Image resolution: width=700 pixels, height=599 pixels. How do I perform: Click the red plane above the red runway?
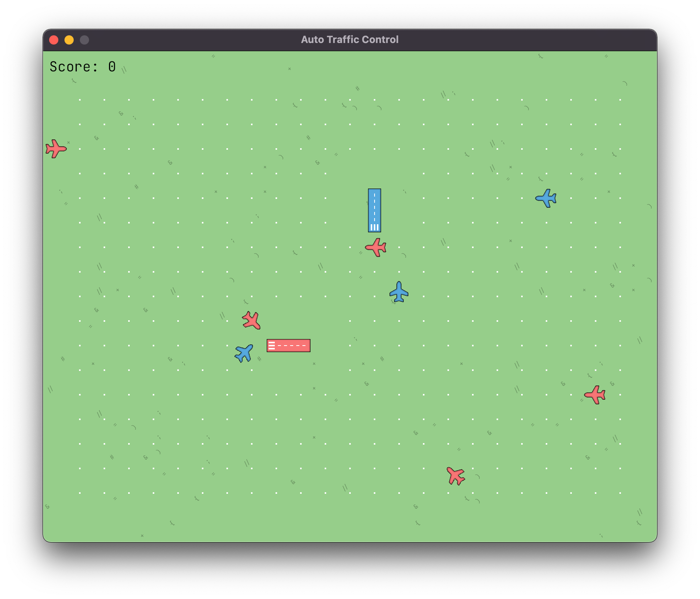(251, 320)
